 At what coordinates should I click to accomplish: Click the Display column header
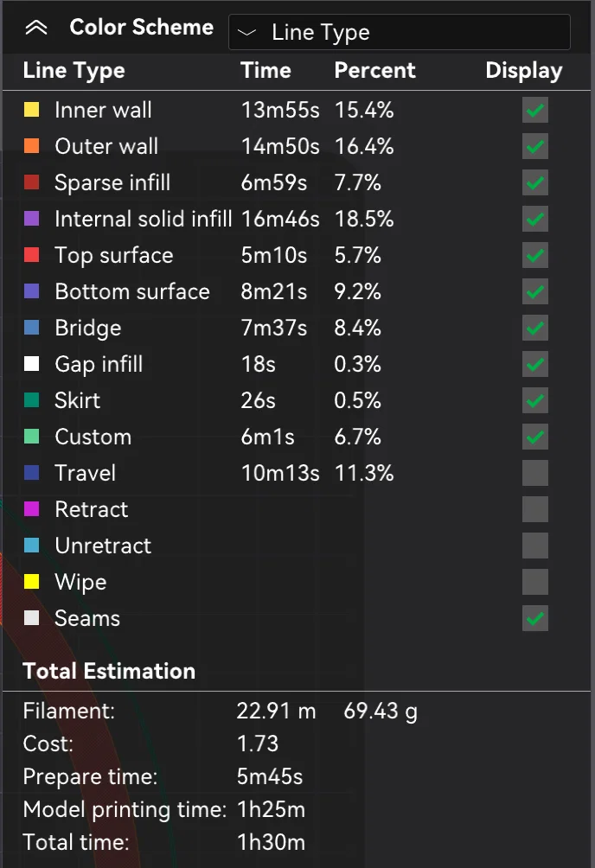pos(523,71)
